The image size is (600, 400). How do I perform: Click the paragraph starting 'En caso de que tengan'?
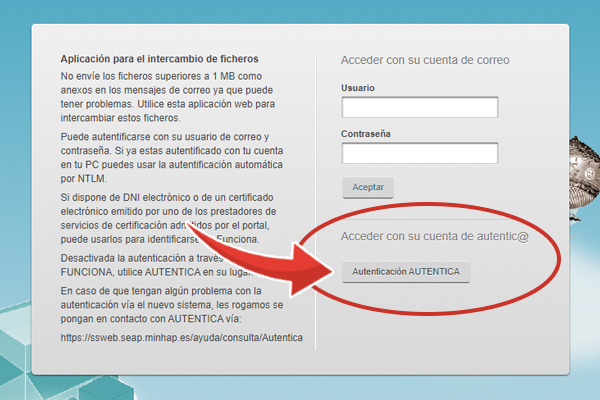pyautogui.click(x=172, y=305)
